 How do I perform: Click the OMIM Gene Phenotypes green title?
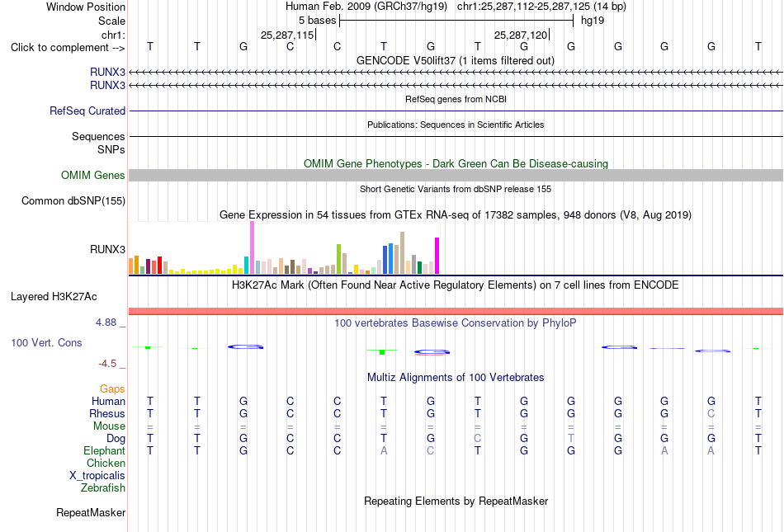(456, 164)
